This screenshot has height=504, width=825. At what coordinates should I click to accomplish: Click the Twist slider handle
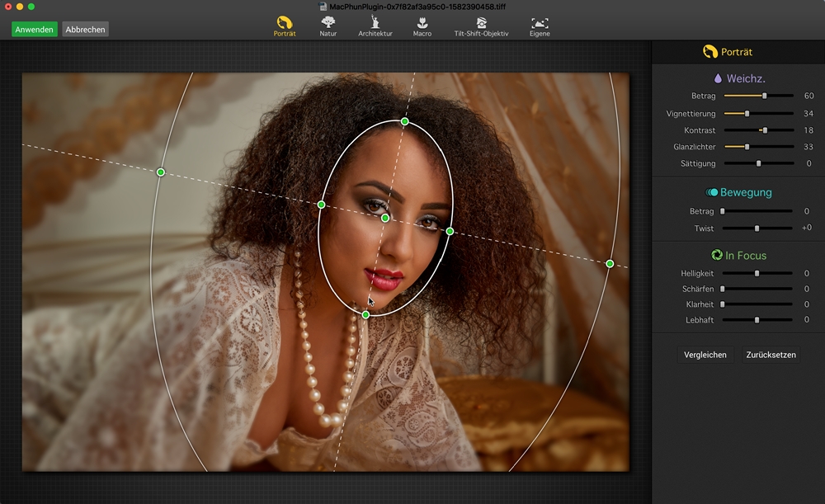click(x=757, y=228)
